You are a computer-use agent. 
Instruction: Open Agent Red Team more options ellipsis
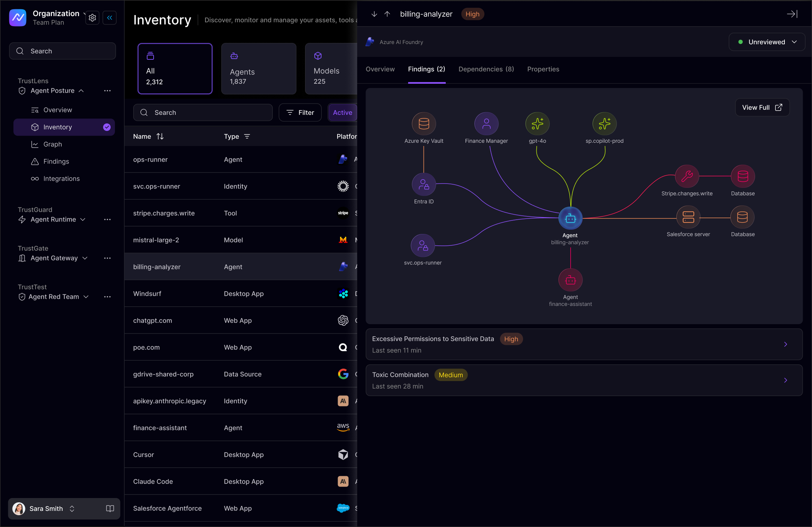pos(107,297)
